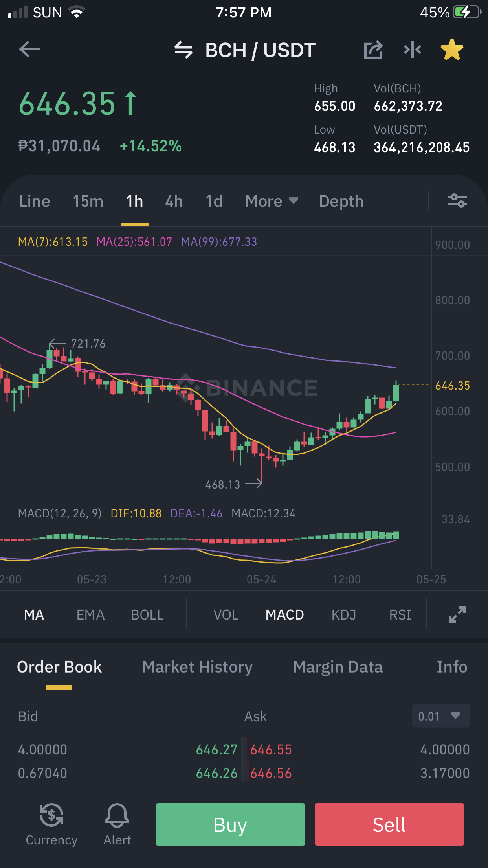Tap the green Buy button
The image size is (488, 868).
tap(230, 824)
